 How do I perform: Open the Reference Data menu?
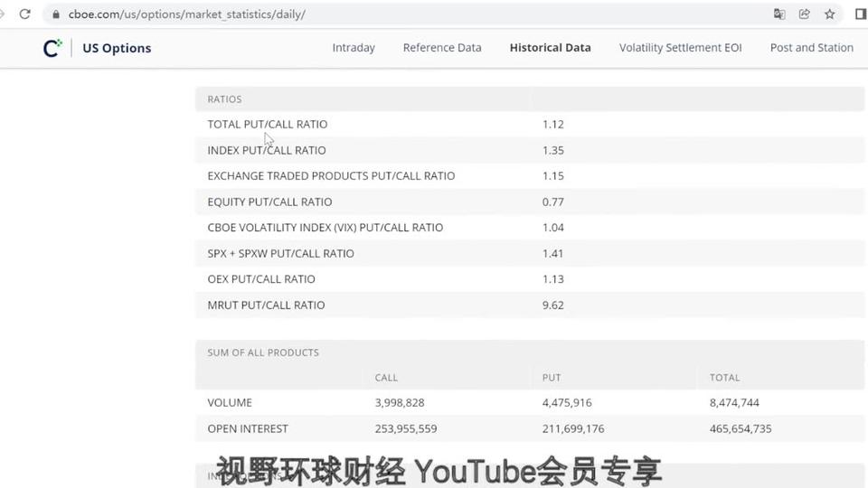(x=442, y=48)
